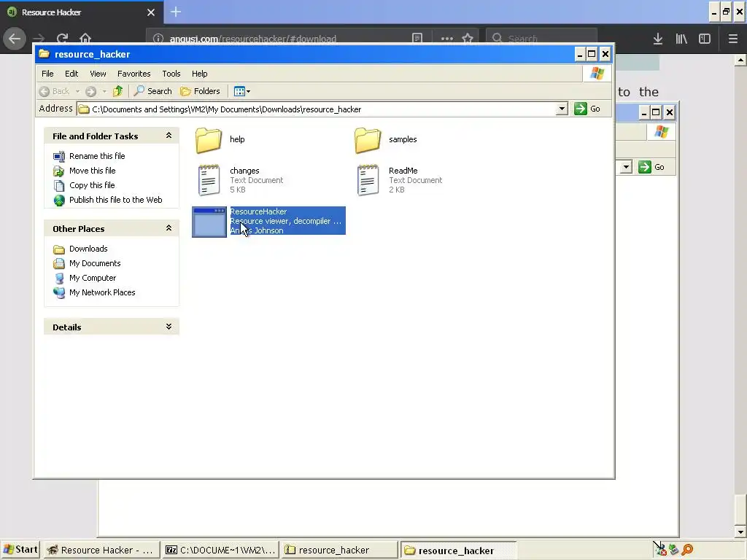747x560 pixels.
Task: Open the Edit menu
Action: pyautogui.click(x=71, y=74)
